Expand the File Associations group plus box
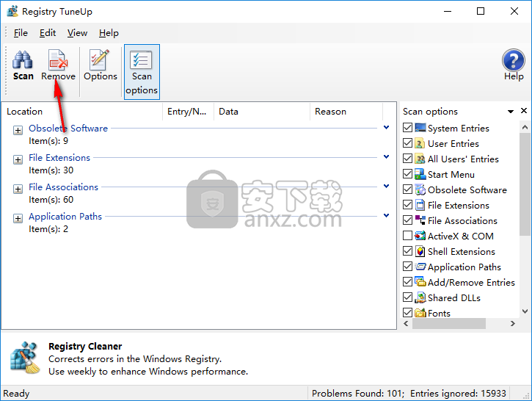The image size is (532, 401). click(18, 189)
